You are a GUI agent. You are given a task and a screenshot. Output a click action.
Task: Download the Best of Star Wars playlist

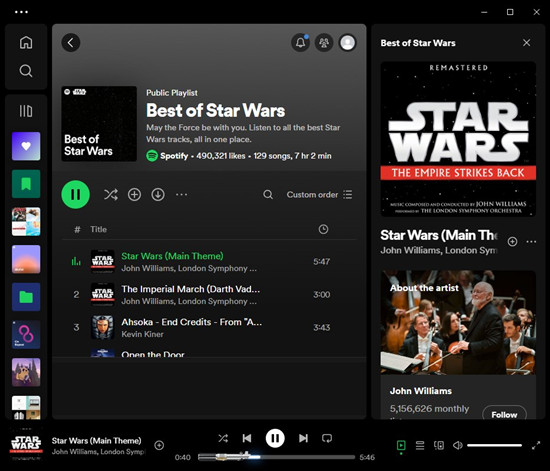(x=158, y=194)
